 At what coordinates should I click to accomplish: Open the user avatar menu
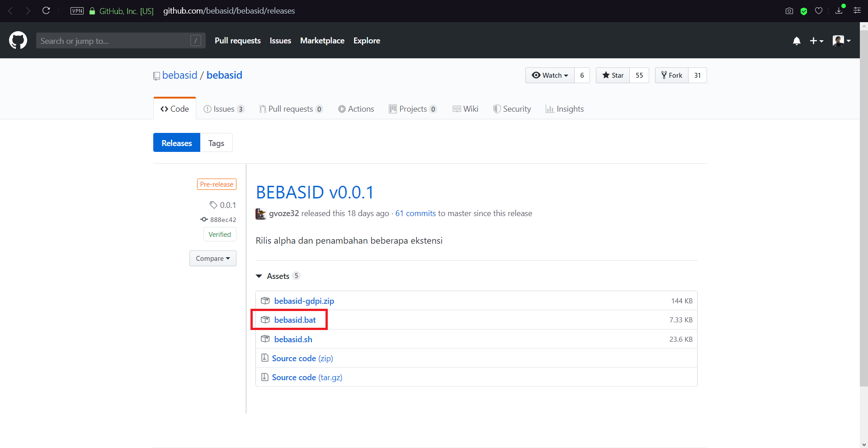[842, 41]
